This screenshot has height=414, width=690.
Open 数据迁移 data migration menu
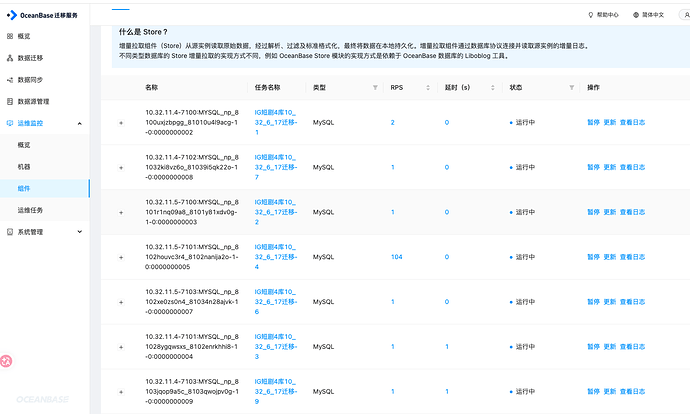(30, 58)
